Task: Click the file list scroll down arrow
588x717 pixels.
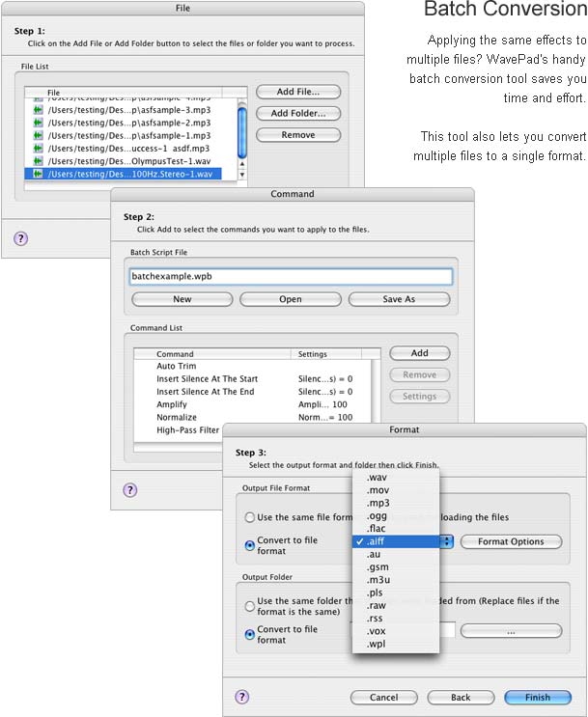Action: 242,175
